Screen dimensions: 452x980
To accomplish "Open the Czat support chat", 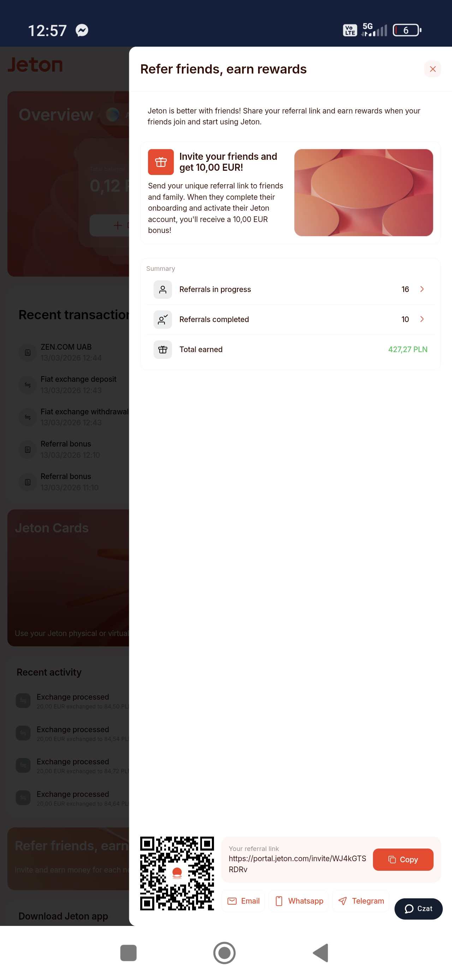I will 418,909.
